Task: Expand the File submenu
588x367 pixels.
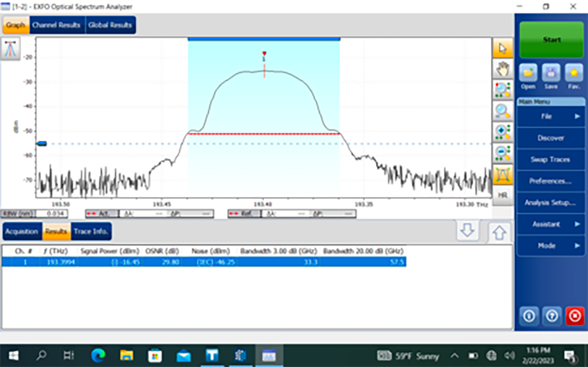Action: [x=550, y=116]
